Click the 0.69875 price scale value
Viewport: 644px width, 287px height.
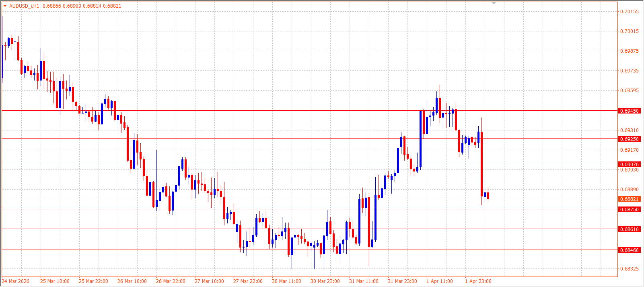coord(629,51)
